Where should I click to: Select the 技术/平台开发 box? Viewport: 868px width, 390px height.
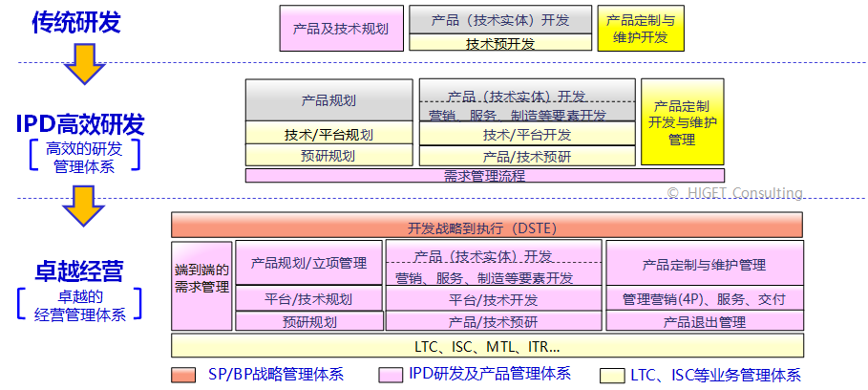coord(527,134)
